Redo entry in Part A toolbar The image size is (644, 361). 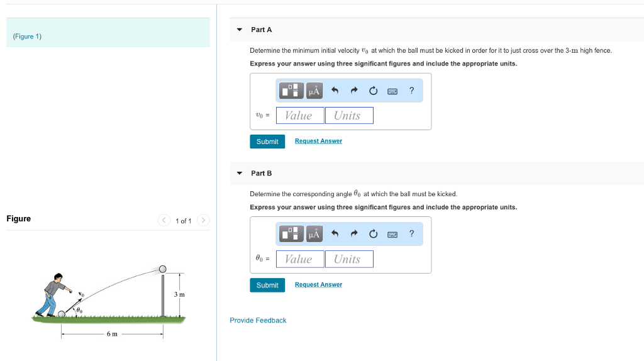click(x=354, y=91)
